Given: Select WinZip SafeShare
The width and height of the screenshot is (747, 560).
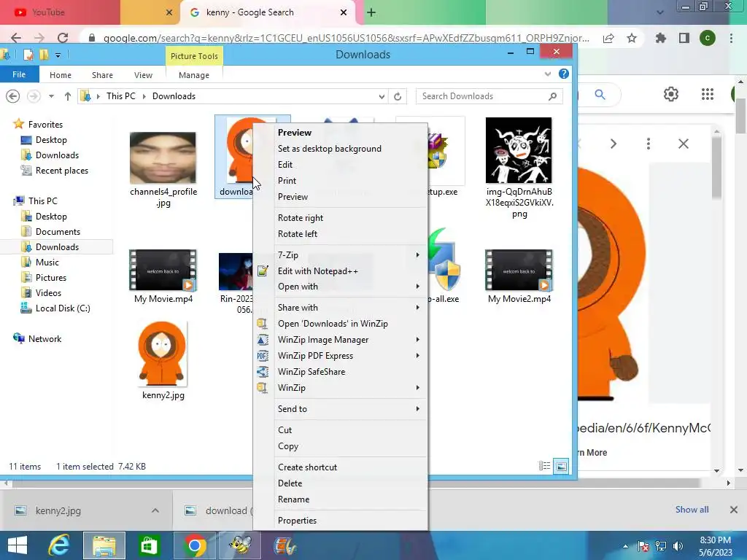Looking at the screenshot, I should coord(311,372).
